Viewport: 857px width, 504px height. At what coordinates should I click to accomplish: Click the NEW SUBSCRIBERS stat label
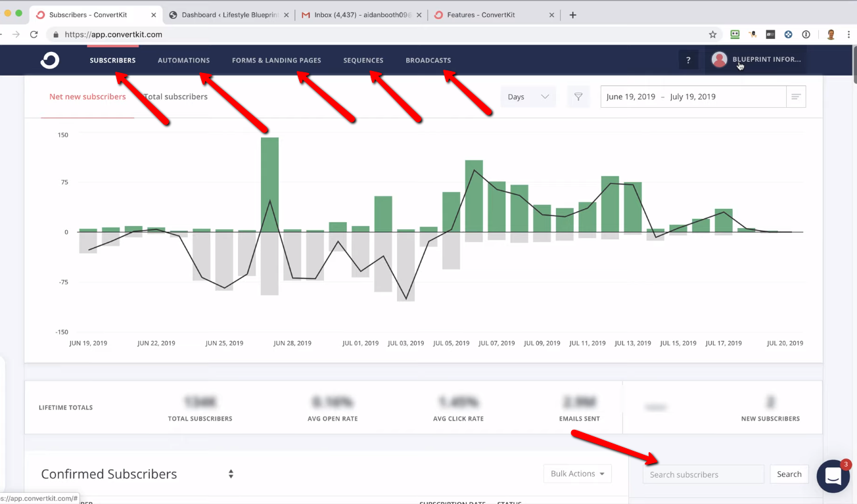770,419
